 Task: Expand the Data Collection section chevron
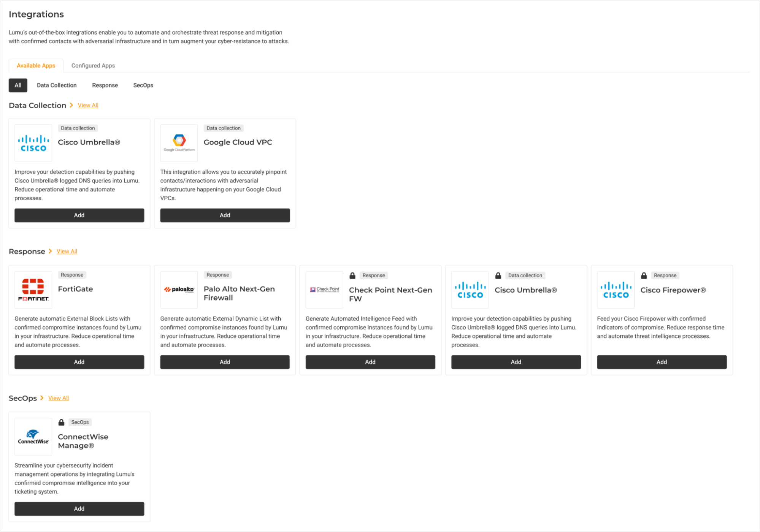71,105
